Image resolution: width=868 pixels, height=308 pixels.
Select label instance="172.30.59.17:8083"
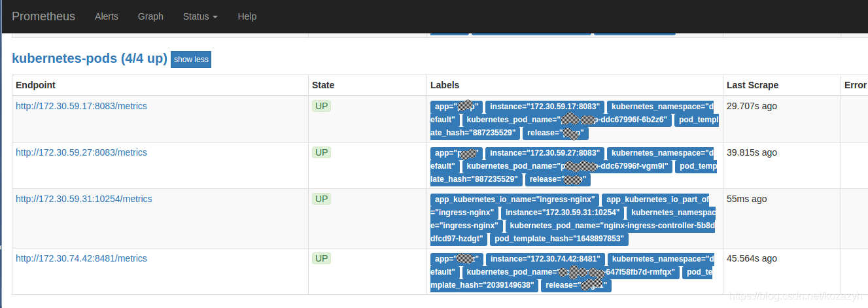(545, 107)
